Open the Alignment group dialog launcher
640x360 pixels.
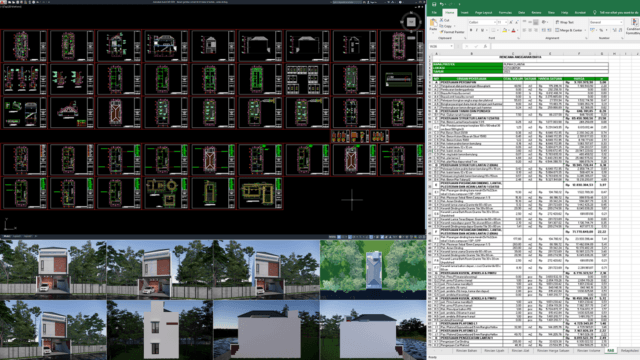coord(587,38)
